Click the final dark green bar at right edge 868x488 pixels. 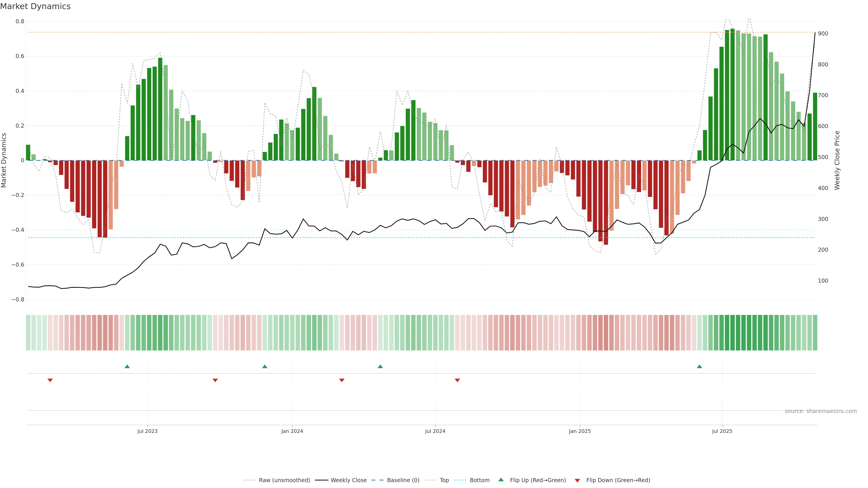[x=815, y=127]
